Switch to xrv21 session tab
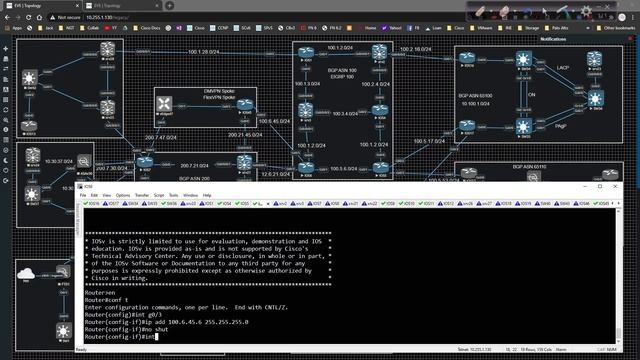This screenshot has height=360, width=640. point(352,203)
